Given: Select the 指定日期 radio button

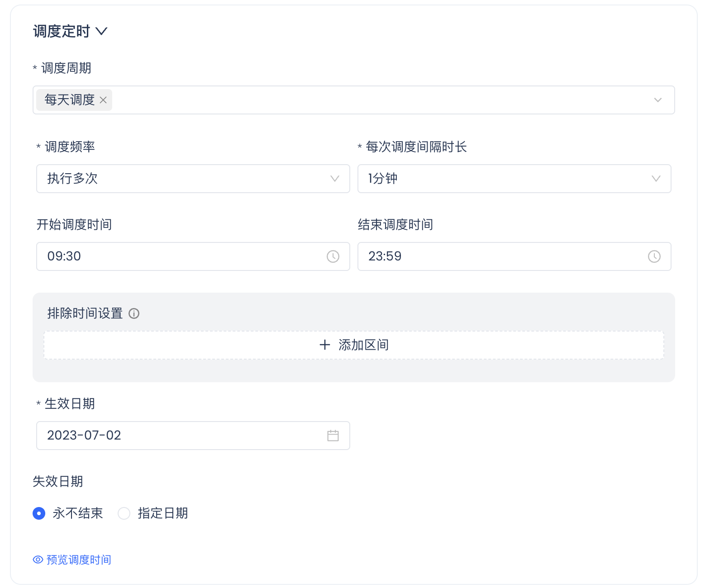Looking at the screenshot, I should pos(124,513).
